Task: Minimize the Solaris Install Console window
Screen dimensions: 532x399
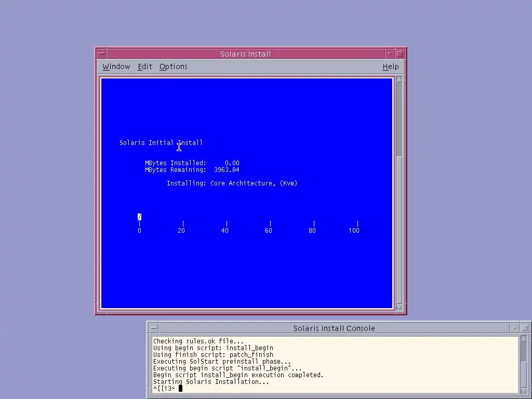Action: [514, 328]
